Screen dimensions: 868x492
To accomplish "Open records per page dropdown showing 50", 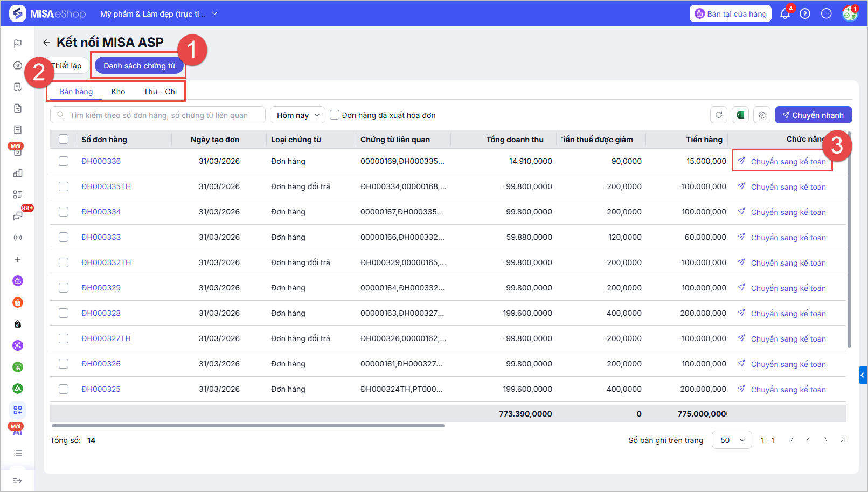I will click(x=732, y=440).
